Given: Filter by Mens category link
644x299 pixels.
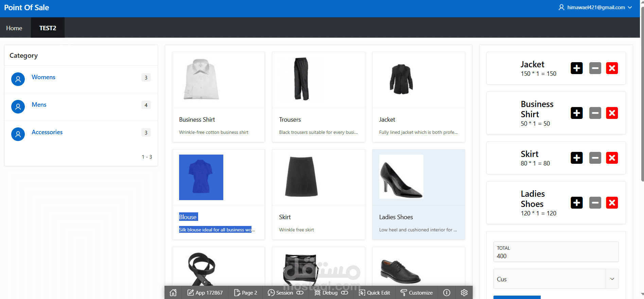Looking at the screenshot, I should tap(39, 105).
